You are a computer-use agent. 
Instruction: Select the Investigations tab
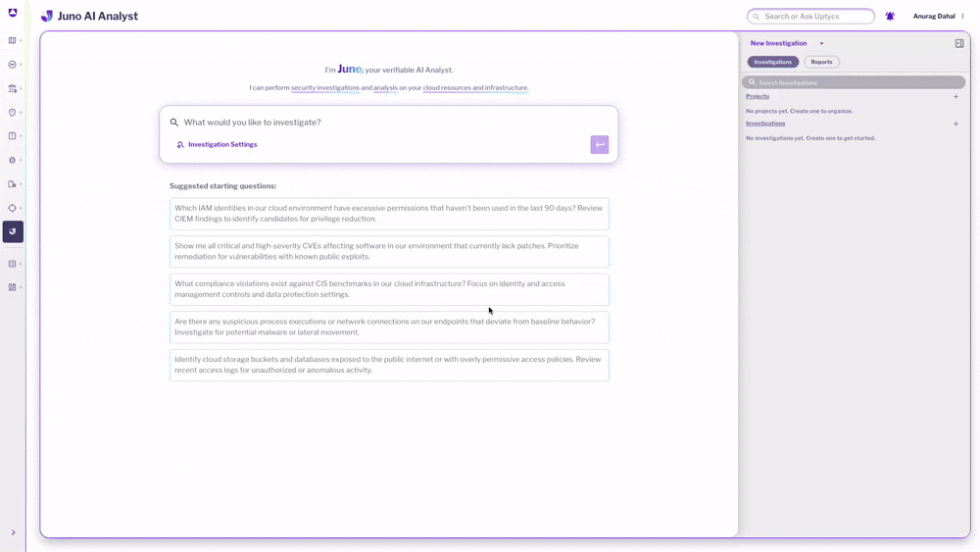point(772,62)
